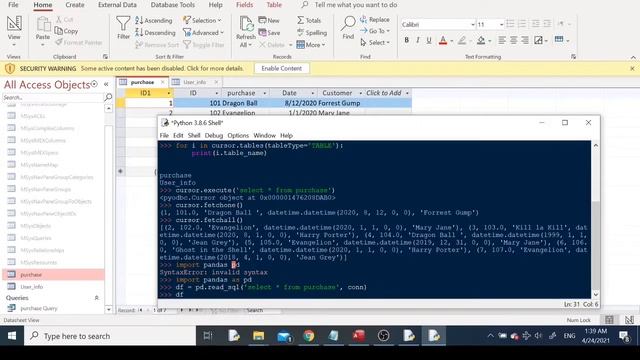Sort Ascending in Sort & Filter

point(153,20)
